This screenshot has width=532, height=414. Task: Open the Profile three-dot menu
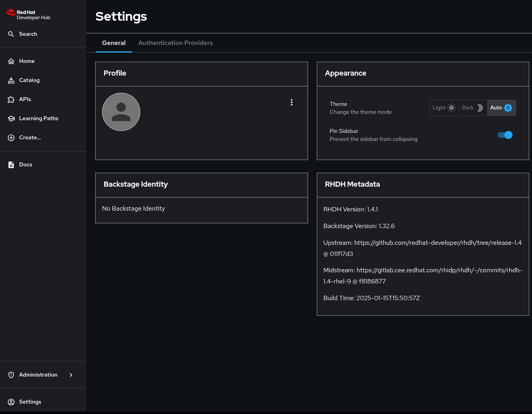pyautogui.click(x=292, y=102)
